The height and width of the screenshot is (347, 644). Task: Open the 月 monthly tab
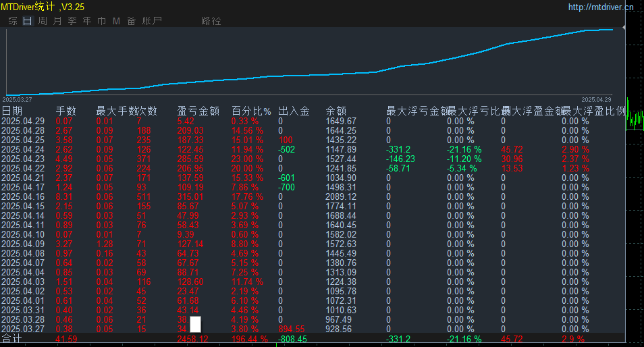coord(57,21)
